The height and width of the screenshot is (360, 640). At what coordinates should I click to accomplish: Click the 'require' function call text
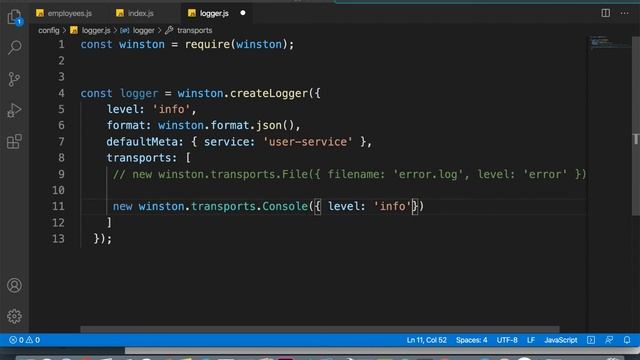[208, 44]
